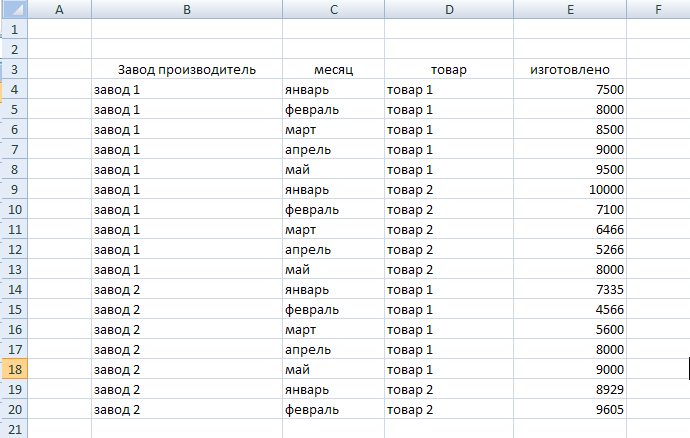Click 'апрель' in row 7
Screen dimensions: 690x438
point(308,150)
